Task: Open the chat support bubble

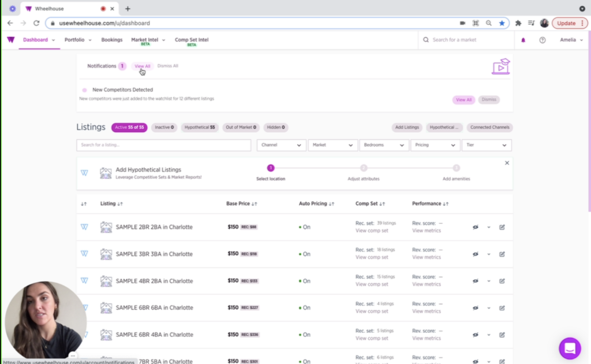Action: [x=570, y=348]
